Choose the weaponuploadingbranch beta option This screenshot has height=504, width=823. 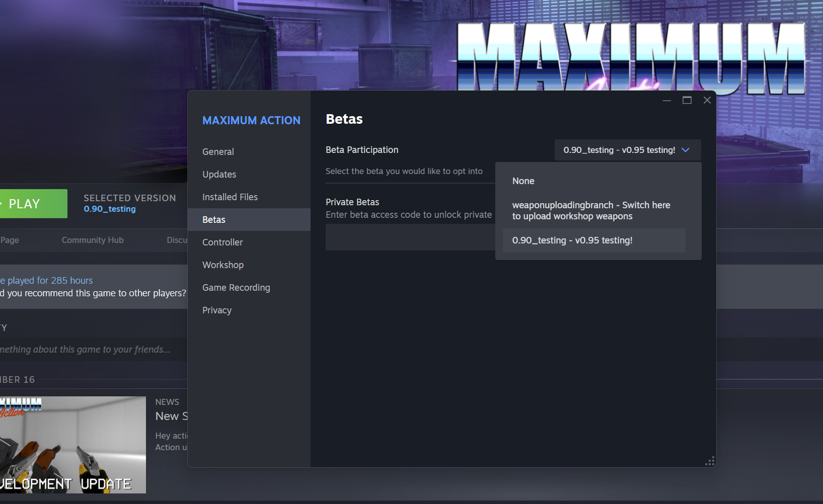[594, 211]
